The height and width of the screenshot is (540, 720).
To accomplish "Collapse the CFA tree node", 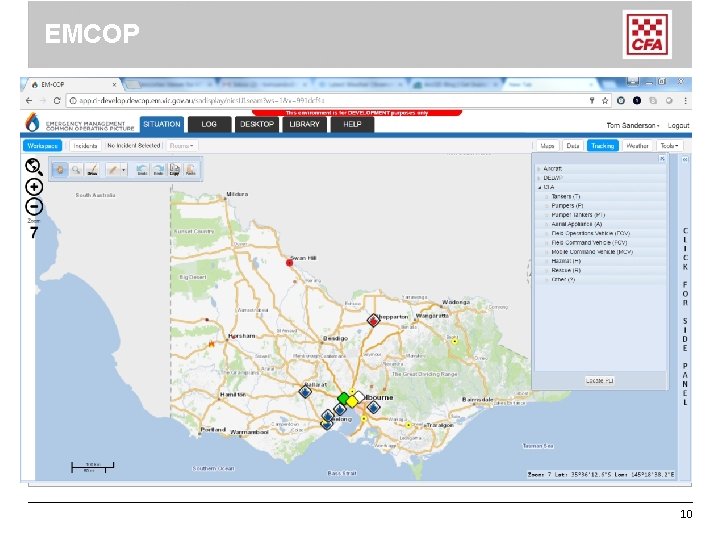I will 539,187.
